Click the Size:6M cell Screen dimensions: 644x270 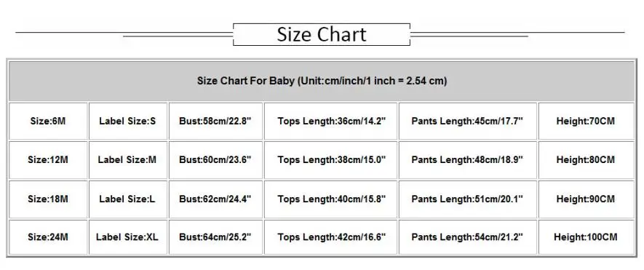pos(48,122)
